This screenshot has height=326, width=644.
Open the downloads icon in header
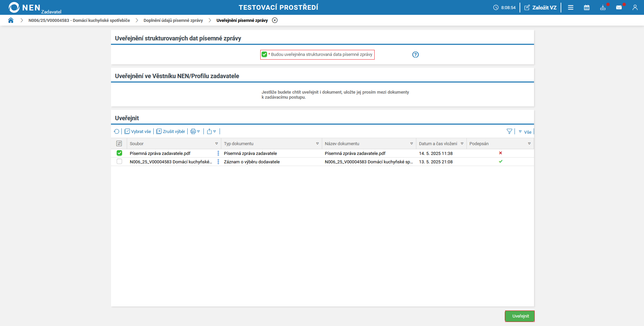tap(603, 7)
